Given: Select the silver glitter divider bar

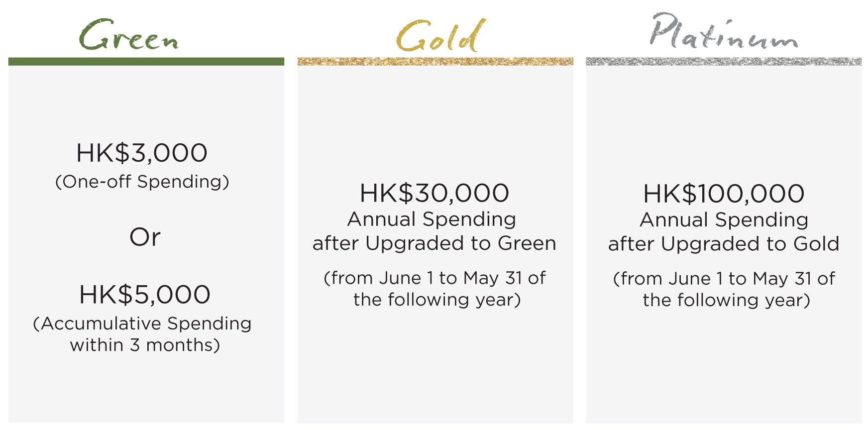Looking at the screenshot, I should point(724,62).
